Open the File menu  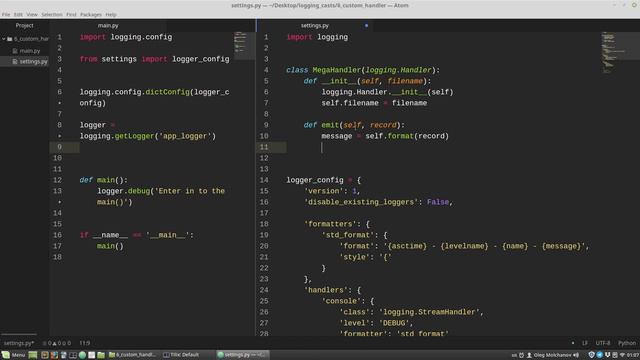[6, 14]
